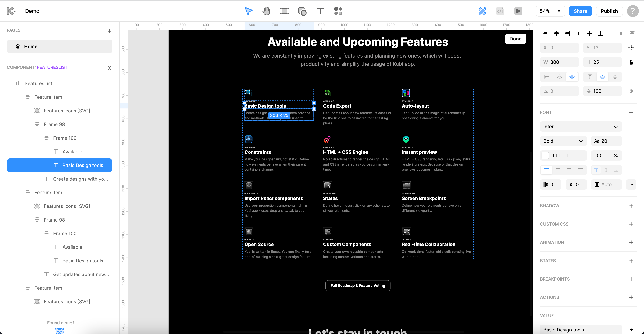Click the magic wand icon near Share
The height and width of the screenshot is (334, 644).
(483, 11)
